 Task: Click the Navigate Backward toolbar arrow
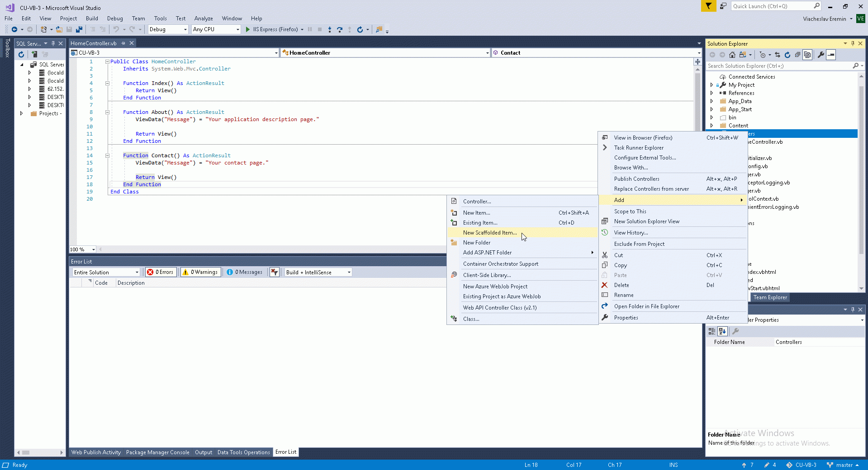pyautogui.click(x=14, y=29)
